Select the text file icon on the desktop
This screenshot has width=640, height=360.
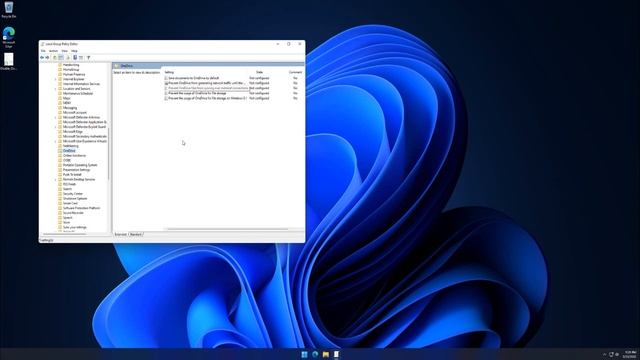click(9, 61)
